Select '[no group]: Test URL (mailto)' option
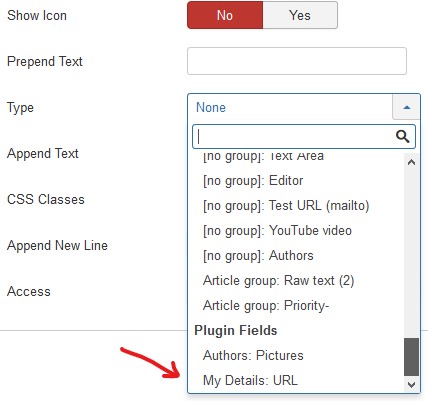428x401 pixels. [x=299, y=206]
